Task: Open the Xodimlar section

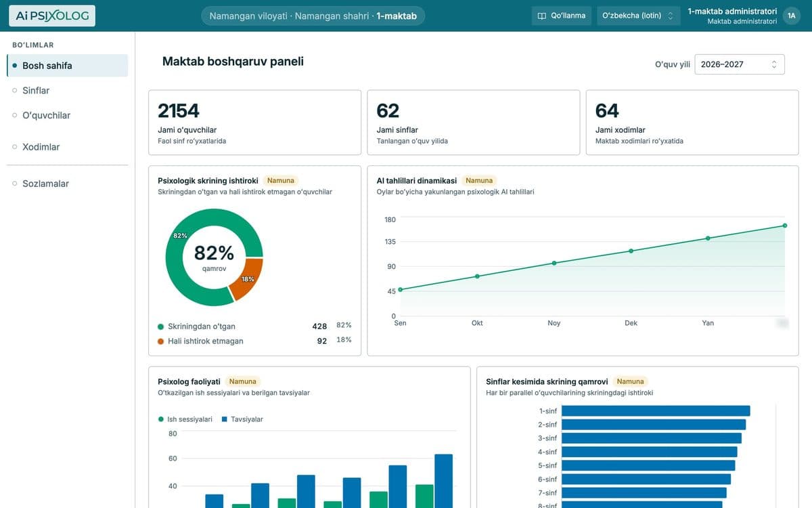Action: click(x=67, y=147)
